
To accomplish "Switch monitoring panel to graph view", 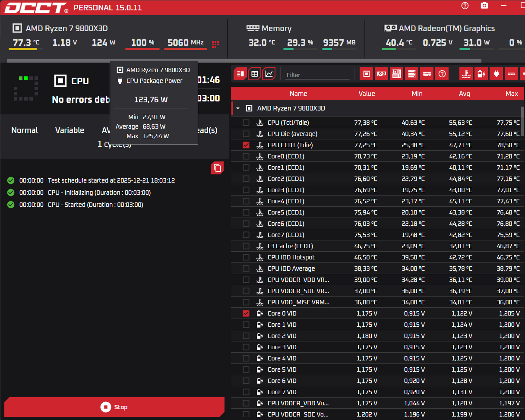I will (x=269, y=74).
